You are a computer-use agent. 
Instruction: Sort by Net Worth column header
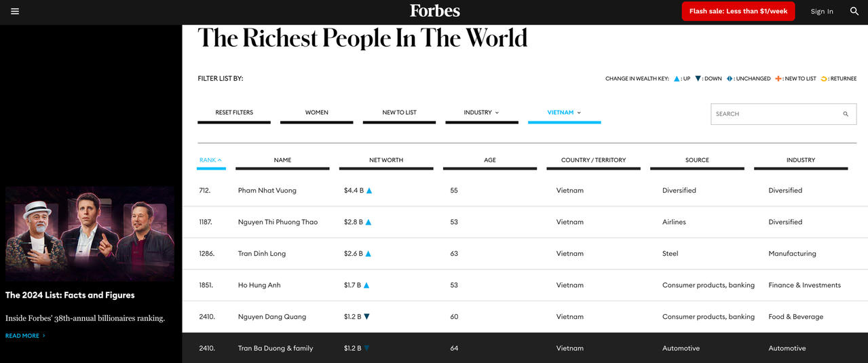click(x=386, y=160)
